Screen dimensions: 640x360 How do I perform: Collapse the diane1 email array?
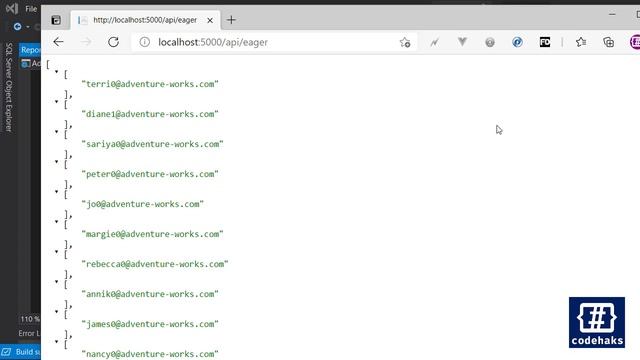56,101
